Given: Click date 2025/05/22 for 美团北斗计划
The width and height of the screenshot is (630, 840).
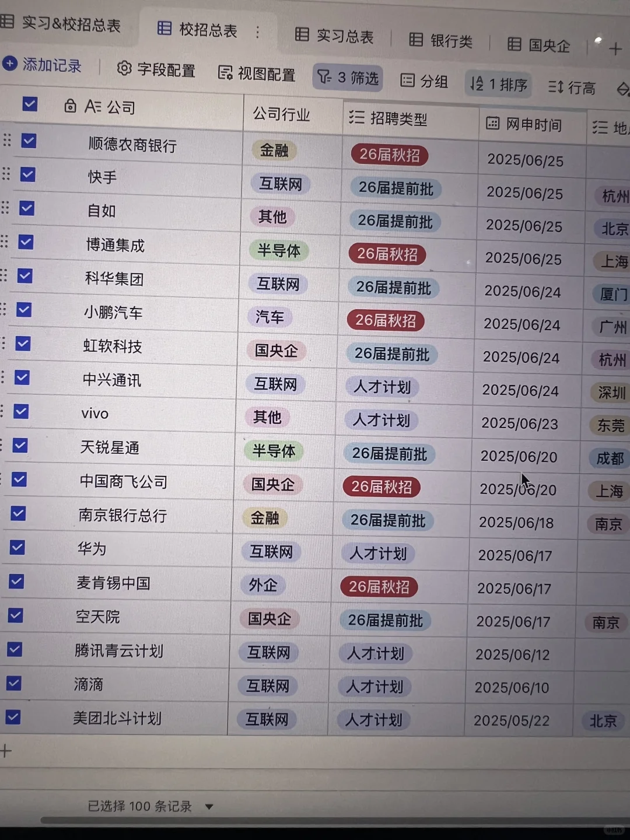Looking at the screenshot, I should pos(512,721).
